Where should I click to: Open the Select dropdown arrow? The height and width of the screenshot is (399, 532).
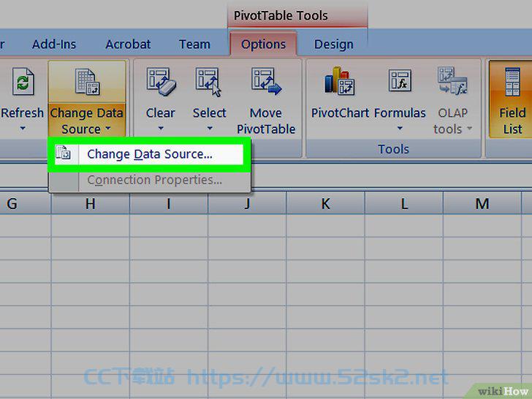(210, 129)
